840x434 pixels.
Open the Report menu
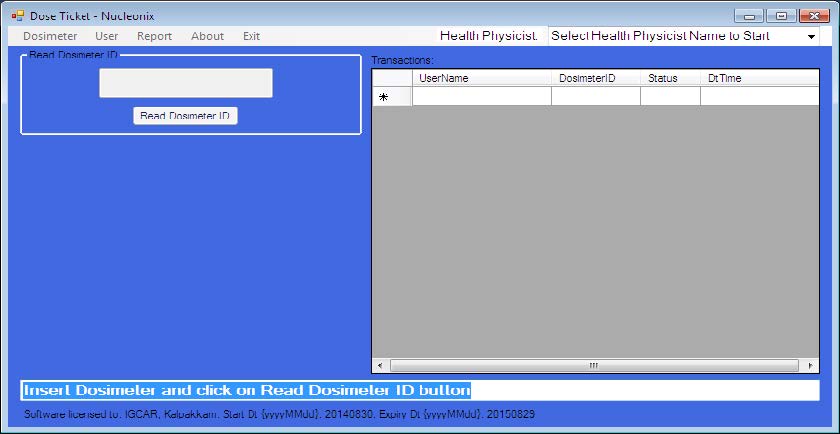click(x=154, y=36)
